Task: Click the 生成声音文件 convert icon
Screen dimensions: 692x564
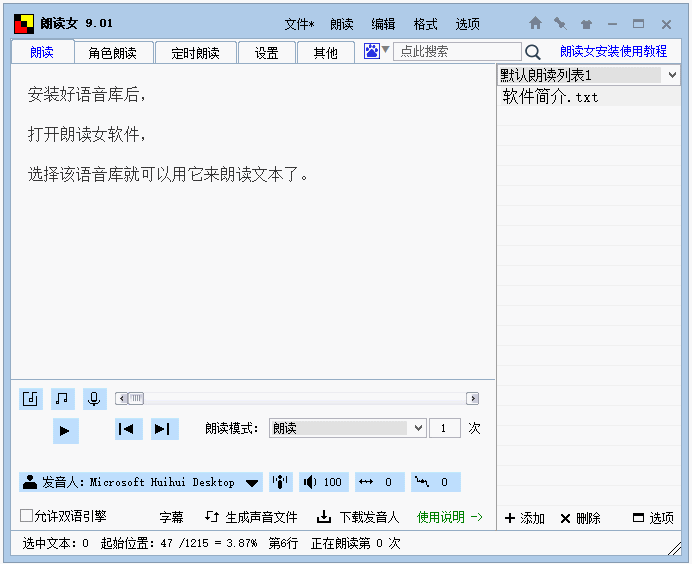Action: (x=212, y=517)
